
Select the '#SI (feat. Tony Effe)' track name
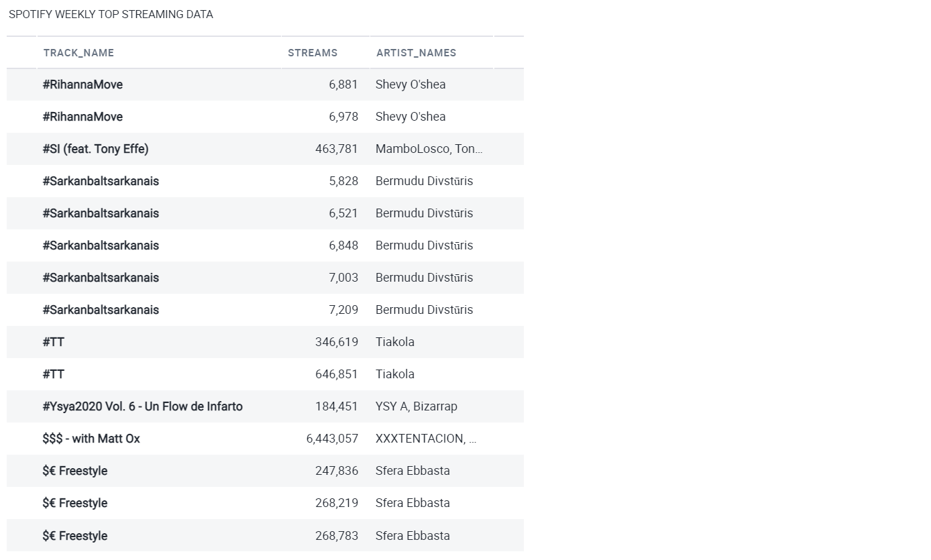coord(95,149)
